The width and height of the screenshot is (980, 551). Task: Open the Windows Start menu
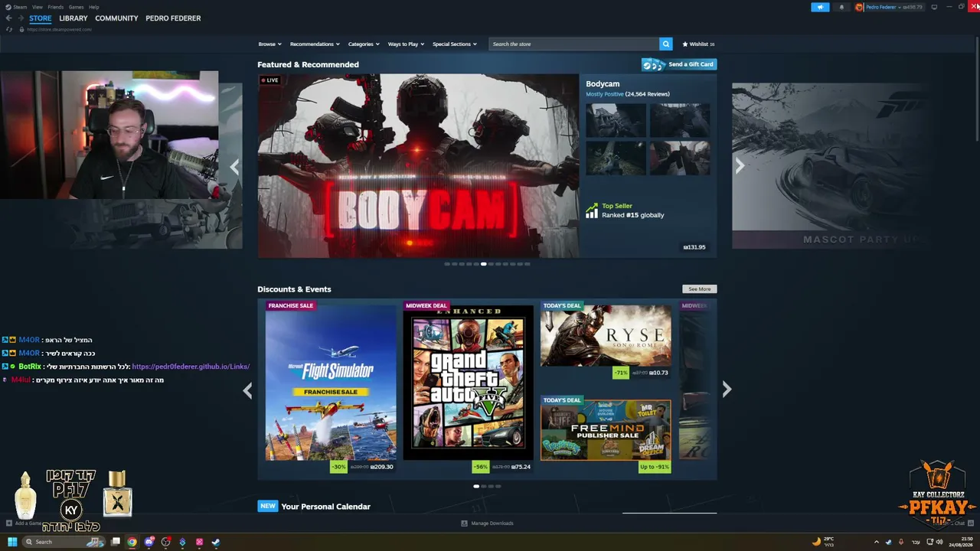pyautogui.click(x=12, y=542)
